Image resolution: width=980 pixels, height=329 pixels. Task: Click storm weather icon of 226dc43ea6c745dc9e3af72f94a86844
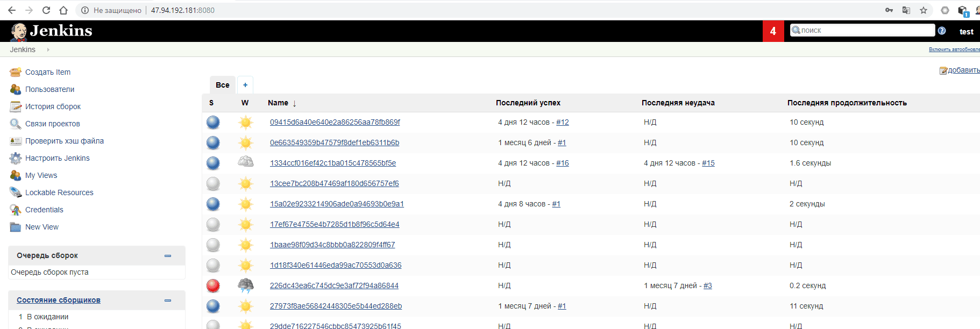[246, 285]
